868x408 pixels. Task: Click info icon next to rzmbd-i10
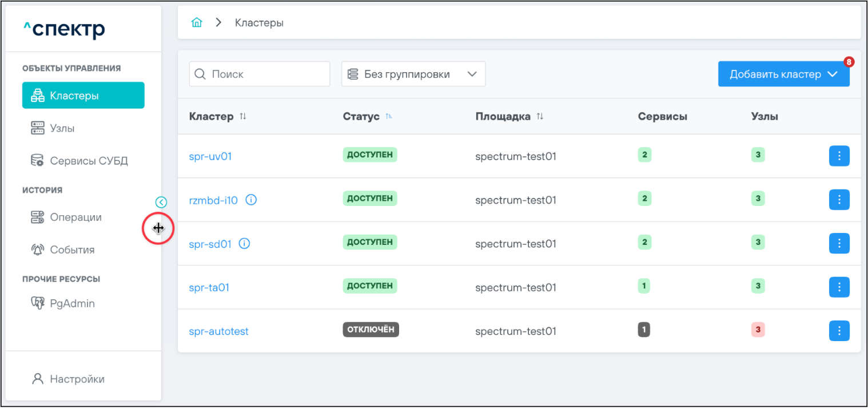tap(251, 200)
